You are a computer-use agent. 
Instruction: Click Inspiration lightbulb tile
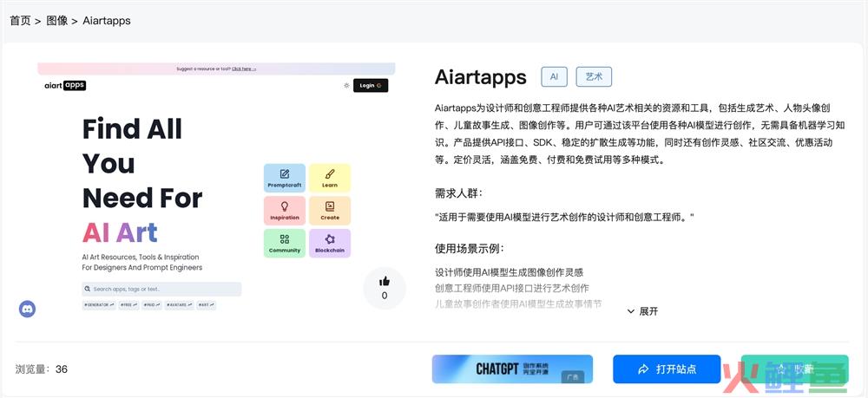tap(285, 211)
